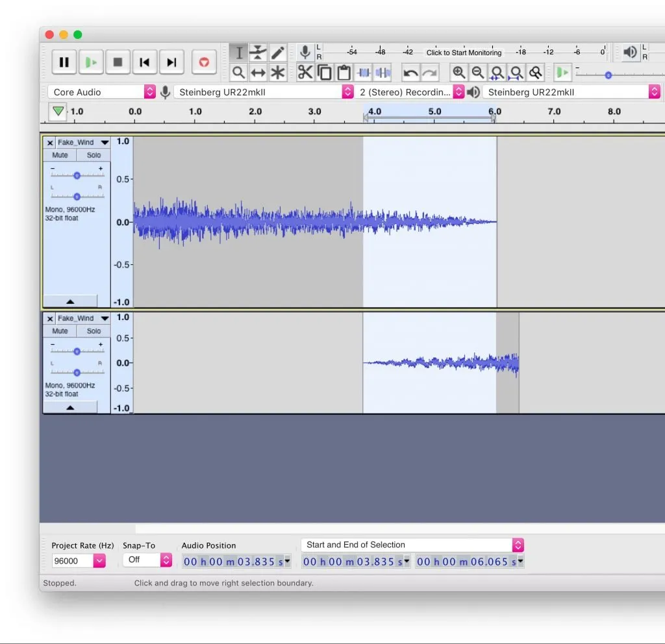Click to Start Monitoring on record meter

coord(464,53)
